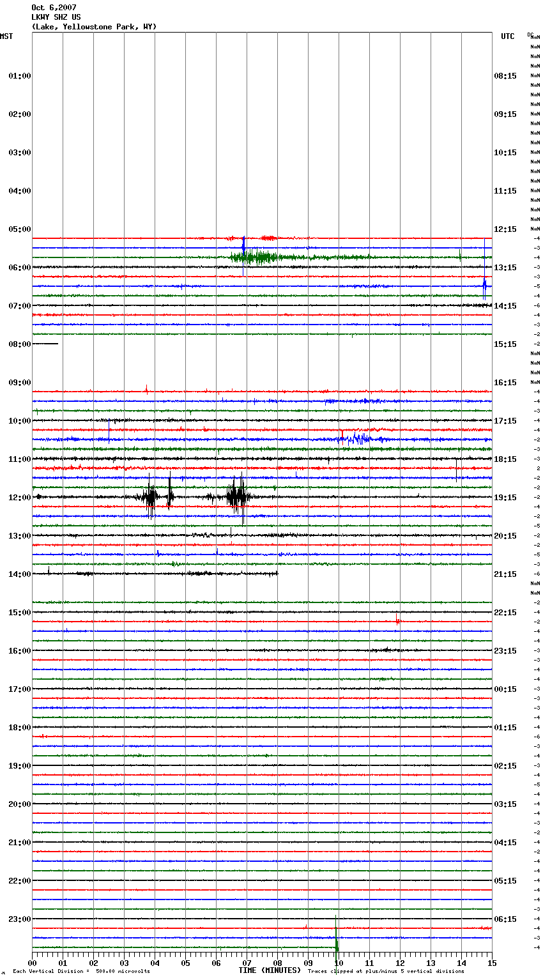This screenshot has height=980, width=543.
Task: Select the MST label '05:00'
Action: point(20,229)
